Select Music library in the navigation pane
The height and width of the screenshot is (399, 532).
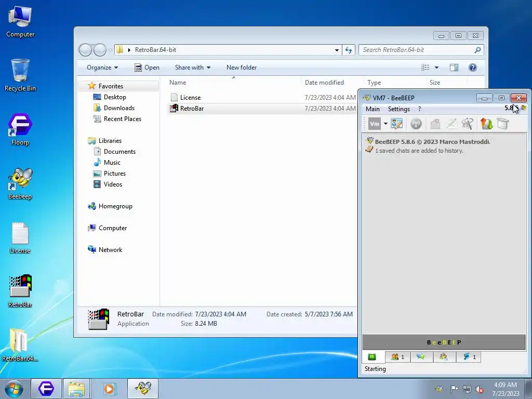point(112,163)
